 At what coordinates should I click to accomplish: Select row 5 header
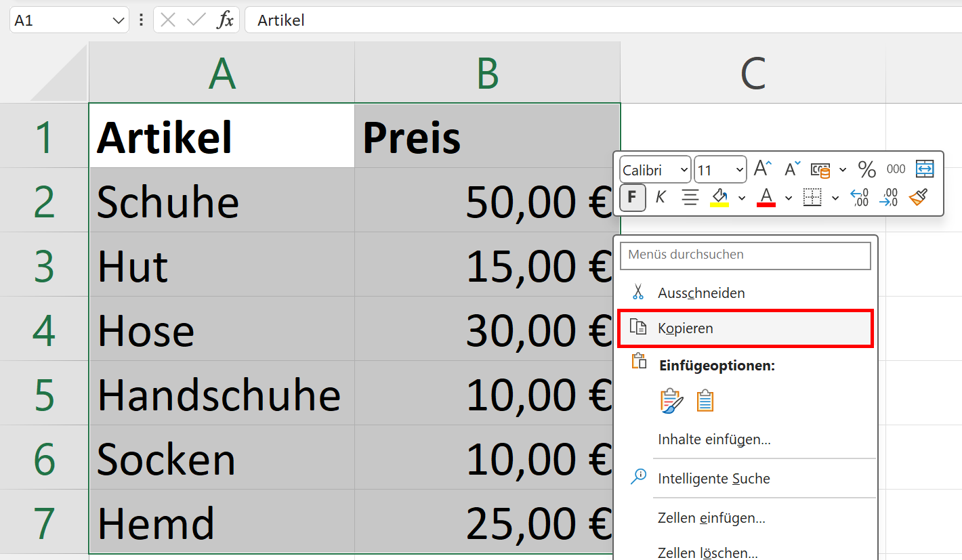pyautogui.click(x=44, y=393)
